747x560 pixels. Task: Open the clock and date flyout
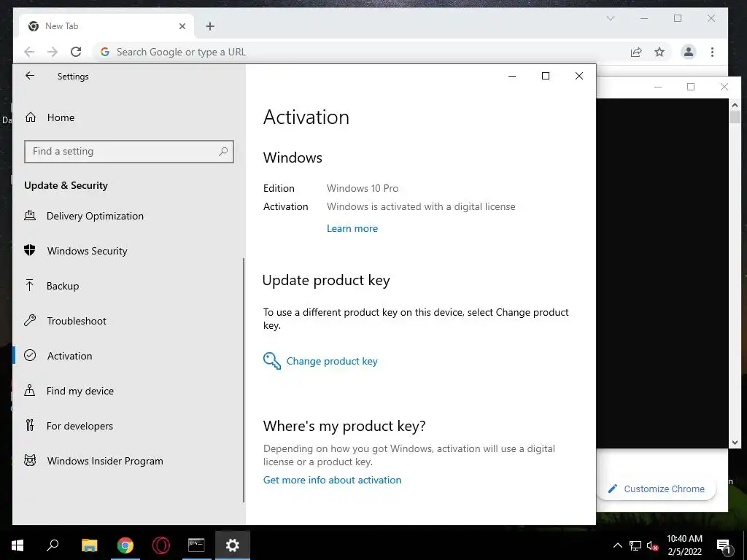[x=684, y=545]
